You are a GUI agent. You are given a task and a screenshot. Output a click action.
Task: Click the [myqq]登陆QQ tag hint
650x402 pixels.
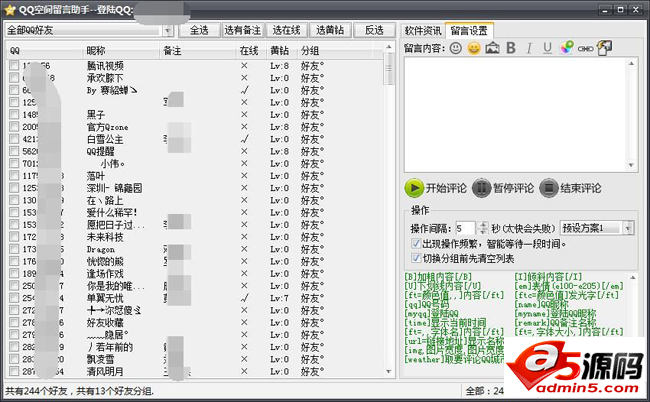[431, 313]
